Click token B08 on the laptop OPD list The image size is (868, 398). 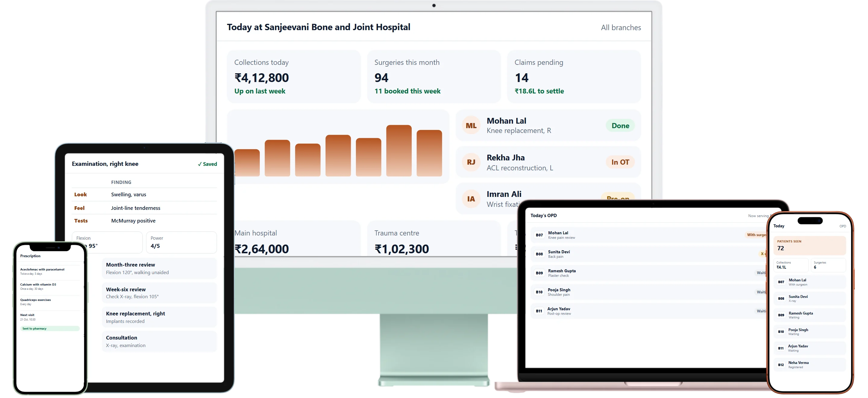click(x=539, y=254)
